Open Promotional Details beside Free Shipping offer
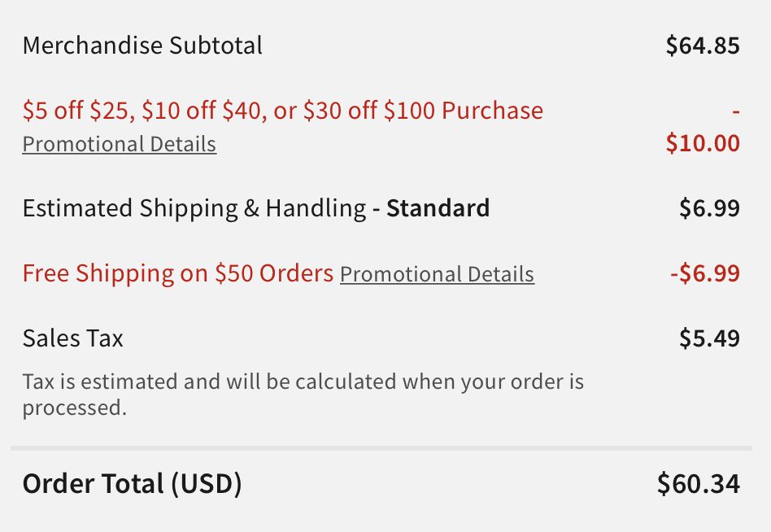The image size is (771, 532). tap(437, 274)
